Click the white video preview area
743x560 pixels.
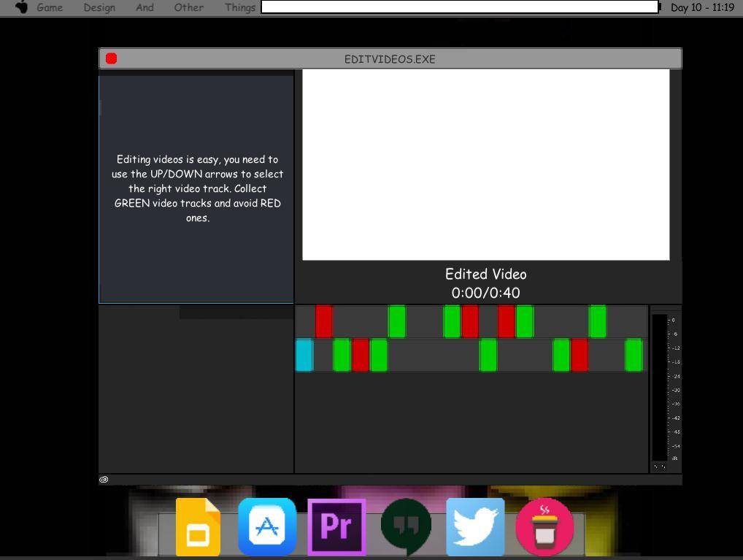pos(485,164)
